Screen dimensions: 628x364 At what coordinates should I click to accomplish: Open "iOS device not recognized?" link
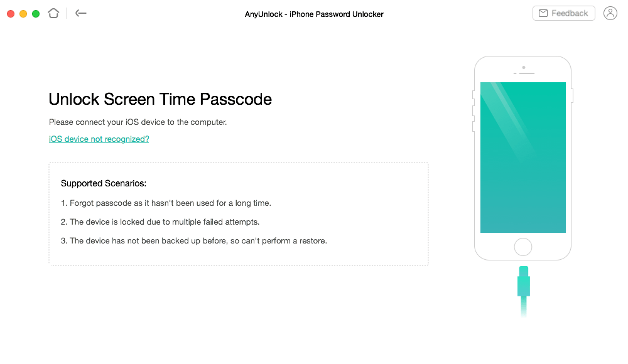point(99,139)
